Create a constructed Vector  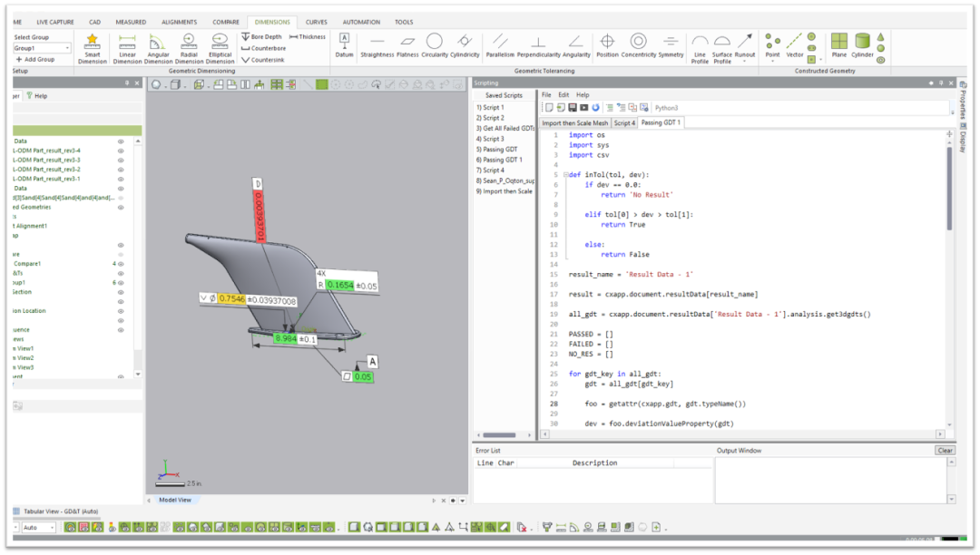794,45
